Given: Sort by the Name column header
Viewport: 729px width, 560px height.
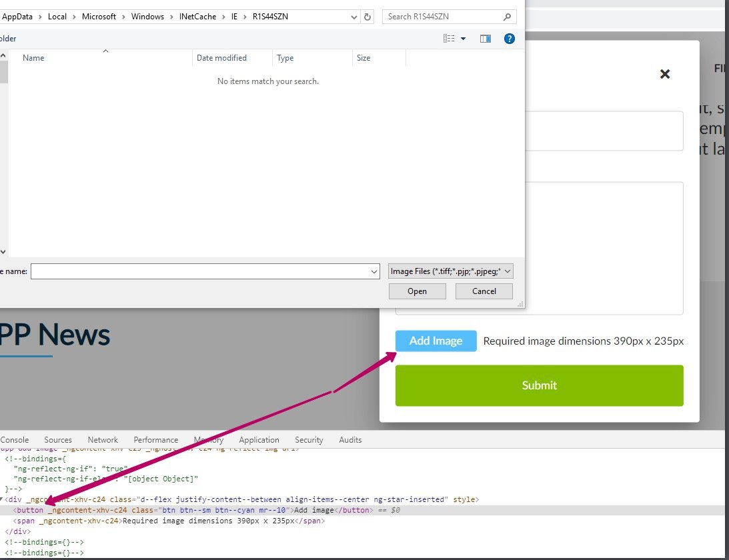Looking at the screenshot, I should pos(33,58).
